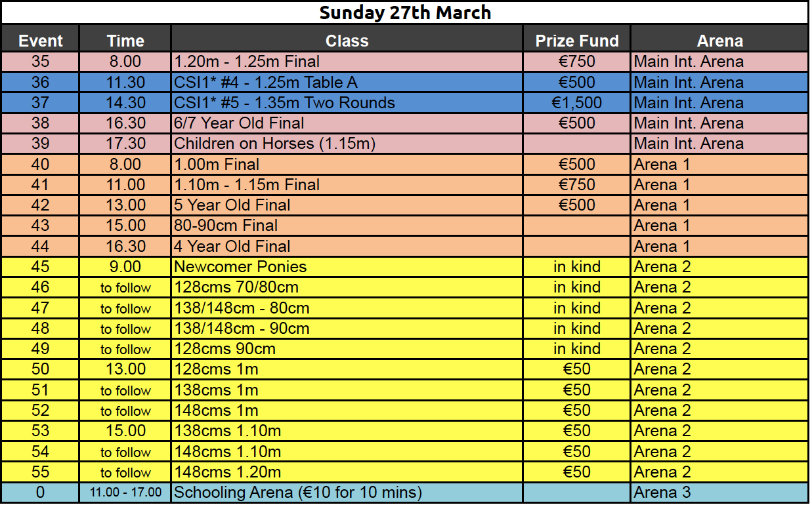The width and height of the screenshot is (812, 505).
Task: Click the 'Arena 3' cell
Action: point(719,492)
